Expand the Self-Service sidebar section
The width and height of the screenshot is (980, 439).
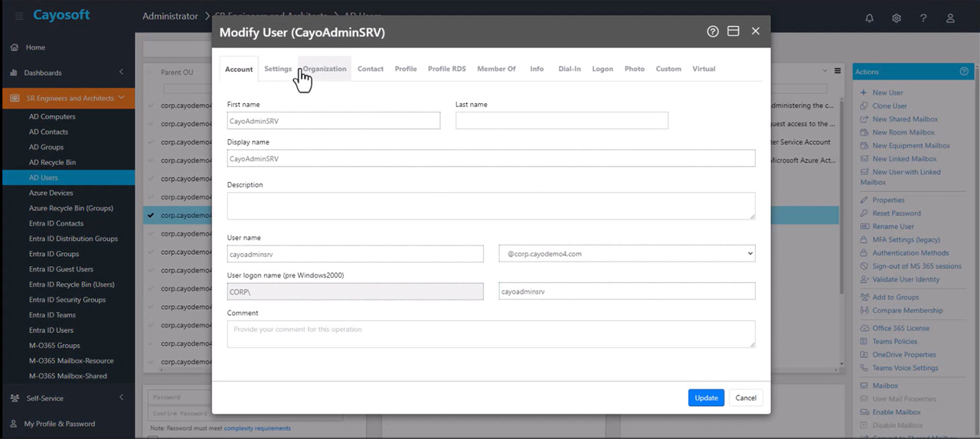coord(121,398)
